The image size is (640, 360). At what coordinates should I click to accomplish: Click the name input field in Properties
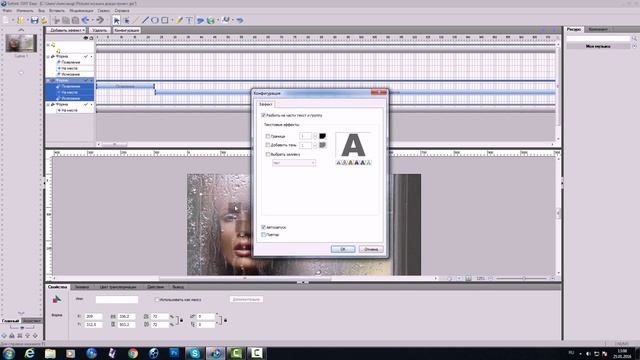[117, 300]
